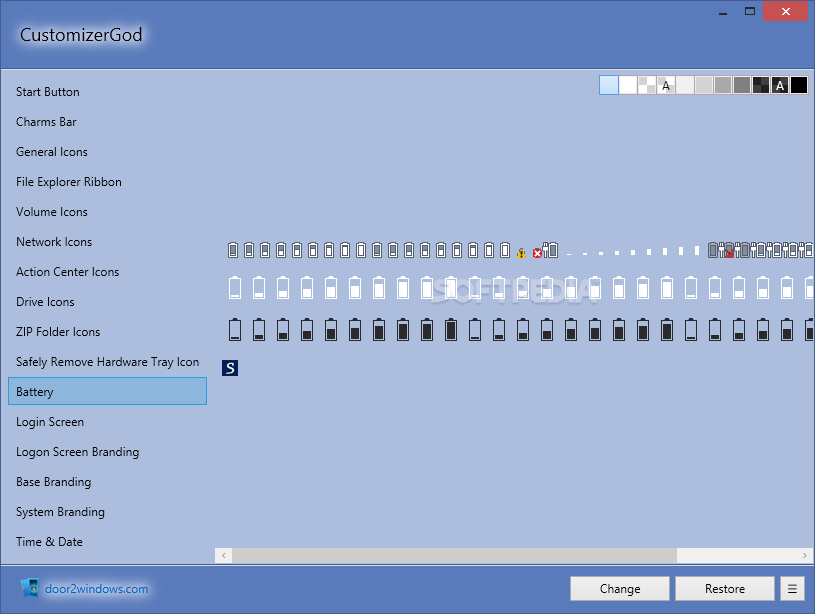This screenshot has height=614, width=815.
Task: Open Action Center Icons
Action: (x=68, y=272)
